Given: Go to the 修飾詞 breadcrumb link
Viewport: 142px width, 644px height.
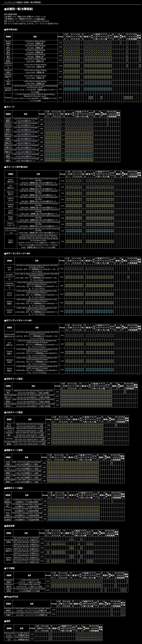Looking at the screenshot, I should point(19,2).
